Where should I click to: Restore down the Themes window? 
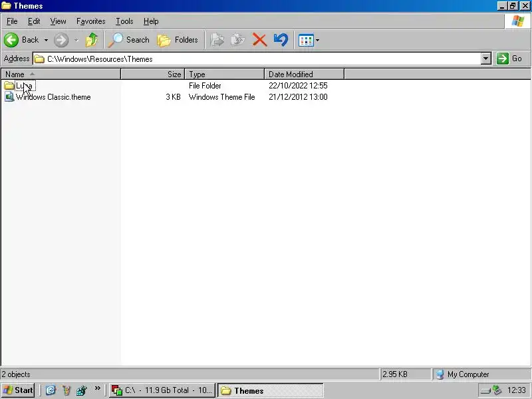[512, 6]
